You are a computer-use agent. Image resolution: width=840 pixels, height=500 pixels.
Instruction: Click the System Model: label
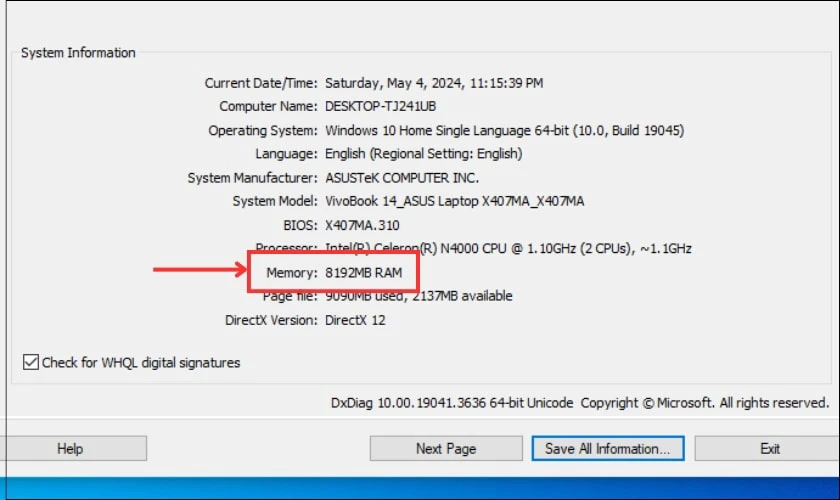point(275,201)
